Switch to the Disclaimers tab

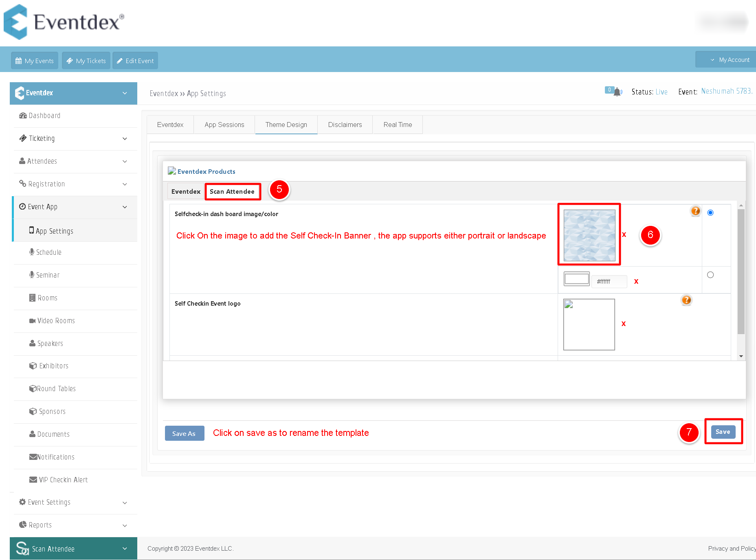(345, 125)
